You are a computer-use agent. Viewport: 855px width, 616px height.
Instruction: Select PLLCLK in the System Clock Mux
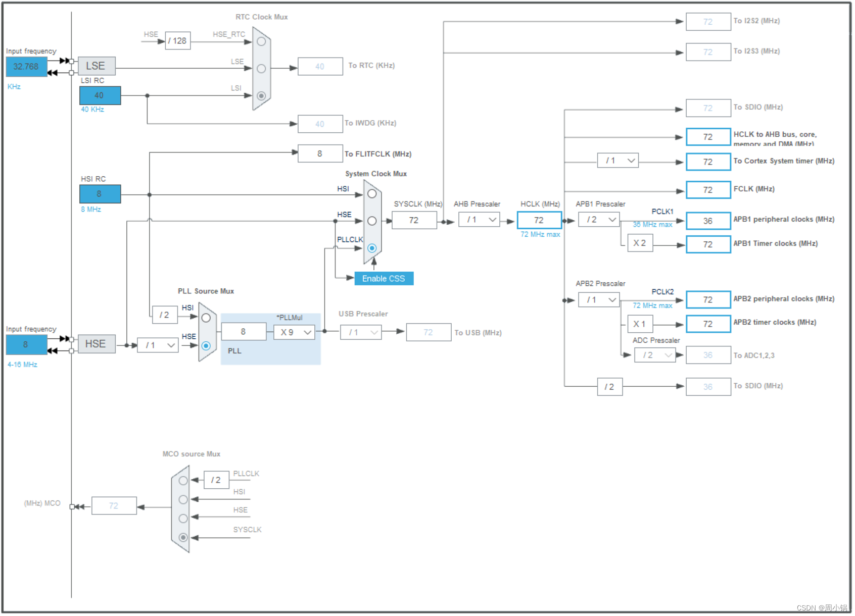(372, 248)
